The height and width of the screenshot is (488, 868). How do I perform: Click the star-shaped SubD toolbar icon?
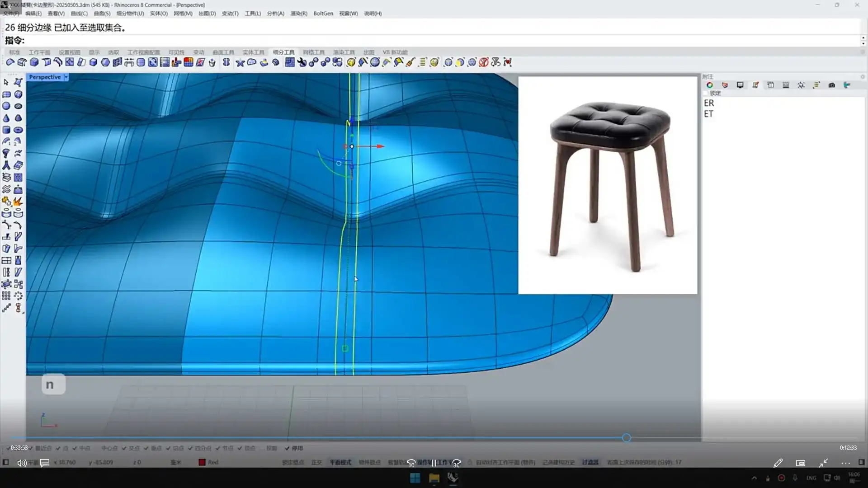240,62
